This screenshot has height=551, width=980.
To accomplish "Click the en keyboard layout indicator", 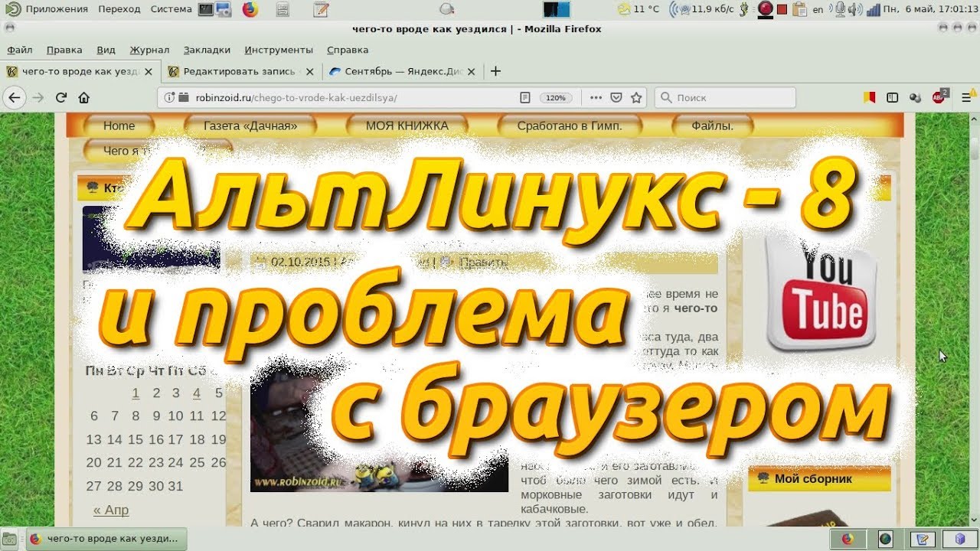I will click(818, 10).
